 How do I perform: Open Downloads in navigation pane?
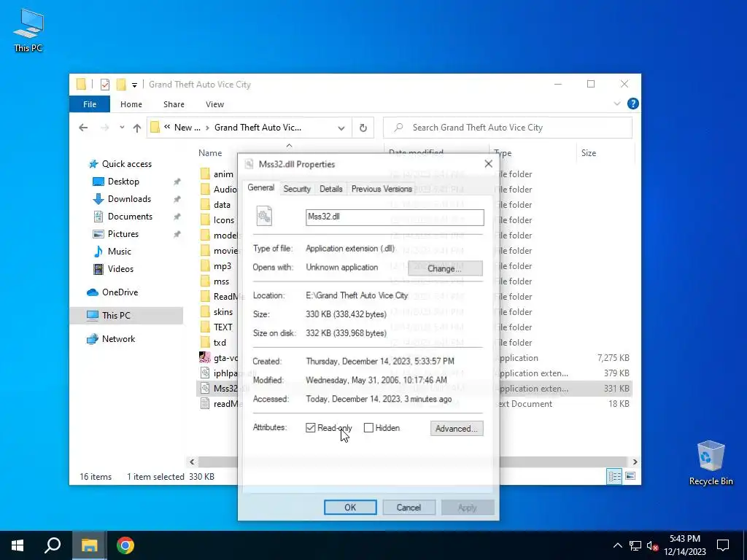coord(129,199)
